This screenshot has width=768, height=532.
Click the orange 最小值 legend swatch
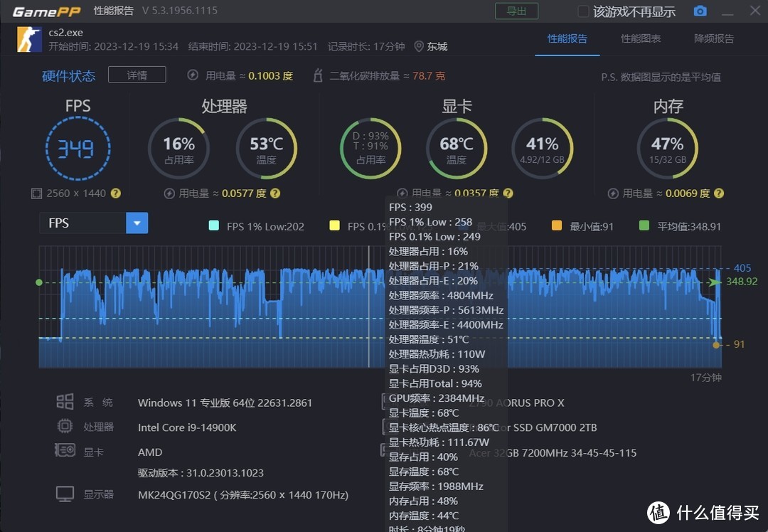556,225
